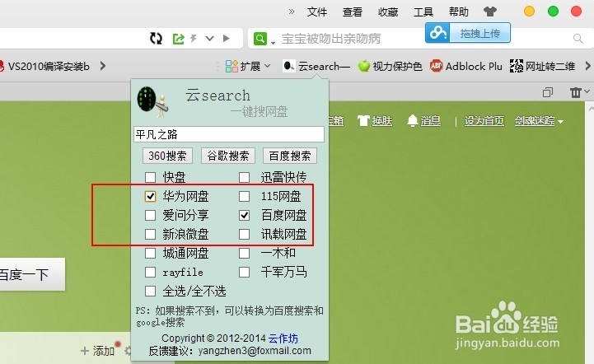Image resolution: width=594 pixels, height=364 pixels.
Task: Check the 城通网盘 checkbox
Action: pos(151,253)
